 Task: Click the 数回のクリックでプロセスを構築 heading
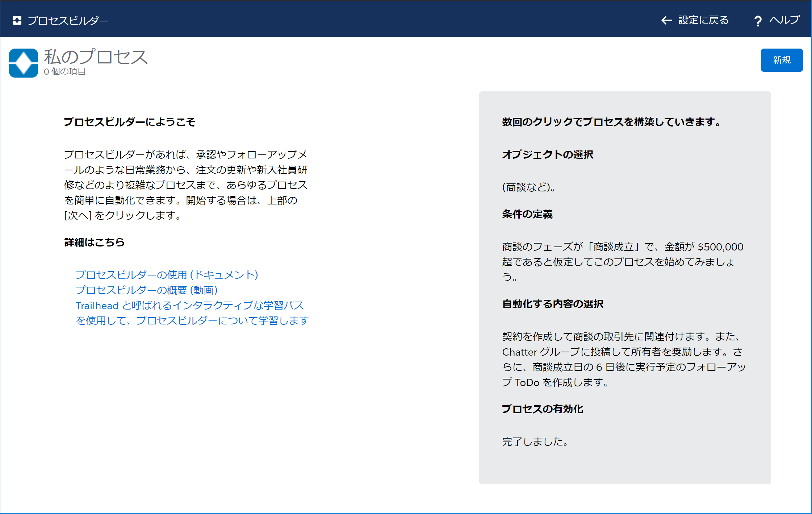pyautogui.click(x=612, y=122)
